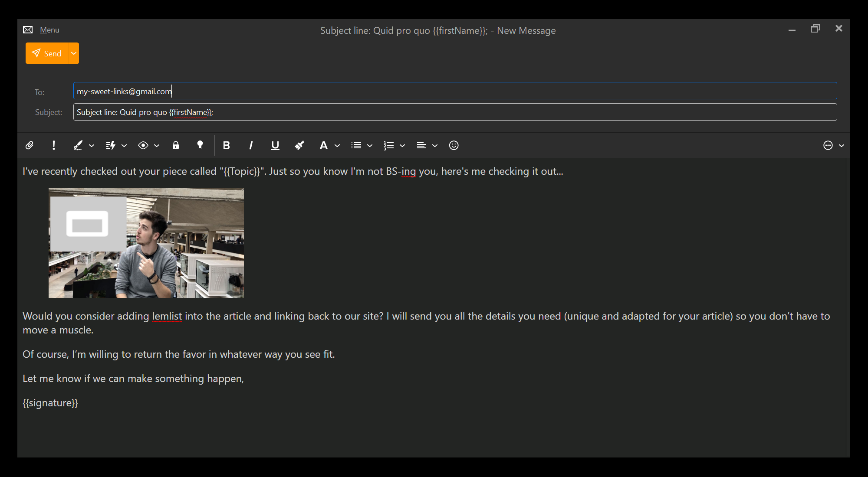Toggle italic formatting
This screenshot has height=477, width=868.
click(x=251, y=145)
